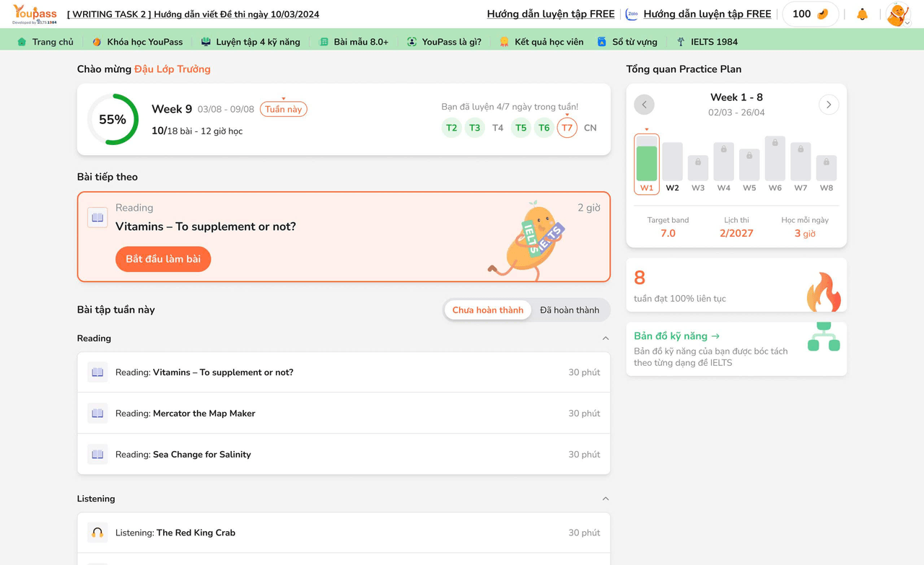This screenshot has height=565, width=924.
Task: Open Luyện tập 4 kỹ năng menu
Action: tap(250, 42)
